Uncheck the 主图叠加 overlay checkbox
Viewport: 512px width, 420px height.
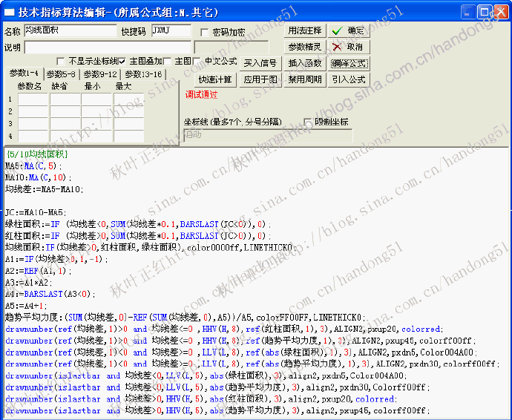click(122, 61)
